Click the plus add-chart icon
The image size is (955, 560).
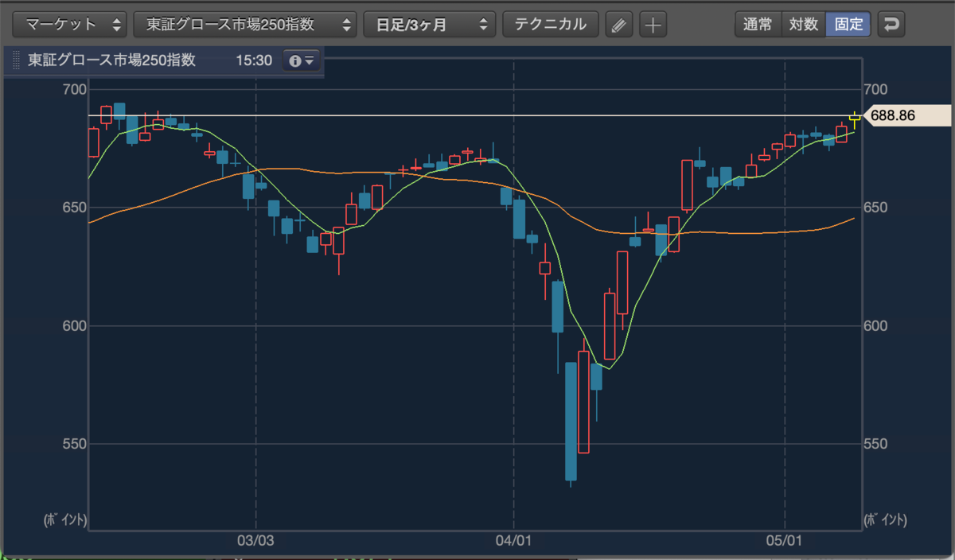(x=653, y=25)
